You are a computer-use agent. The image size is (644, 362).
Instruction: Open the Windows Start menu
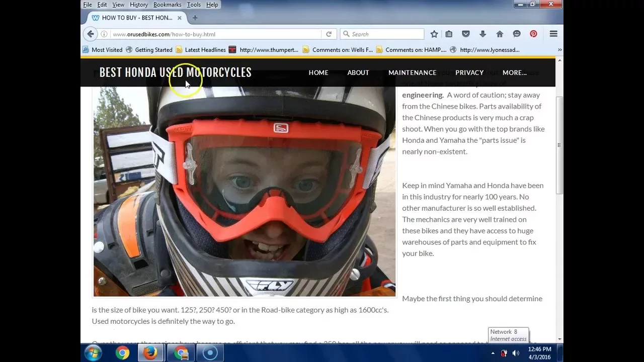(93, 353)
